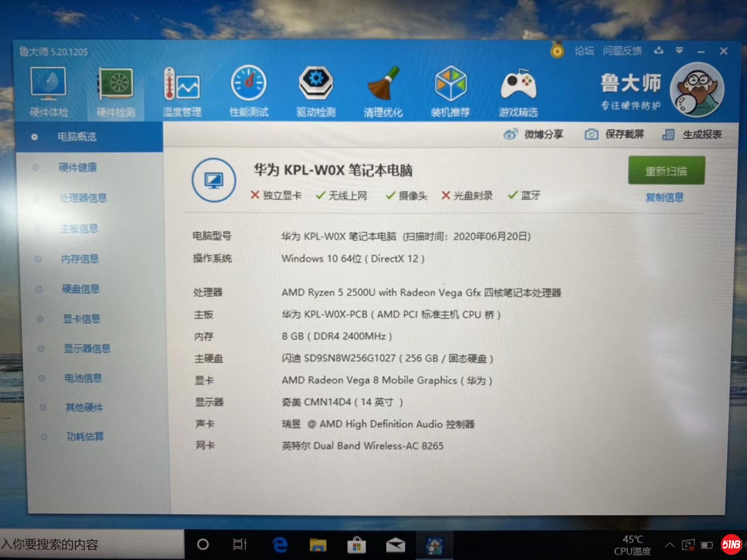747x560 pixels.
Task: Switch to 内存信息 memory tab
Action: coord(80,259)
